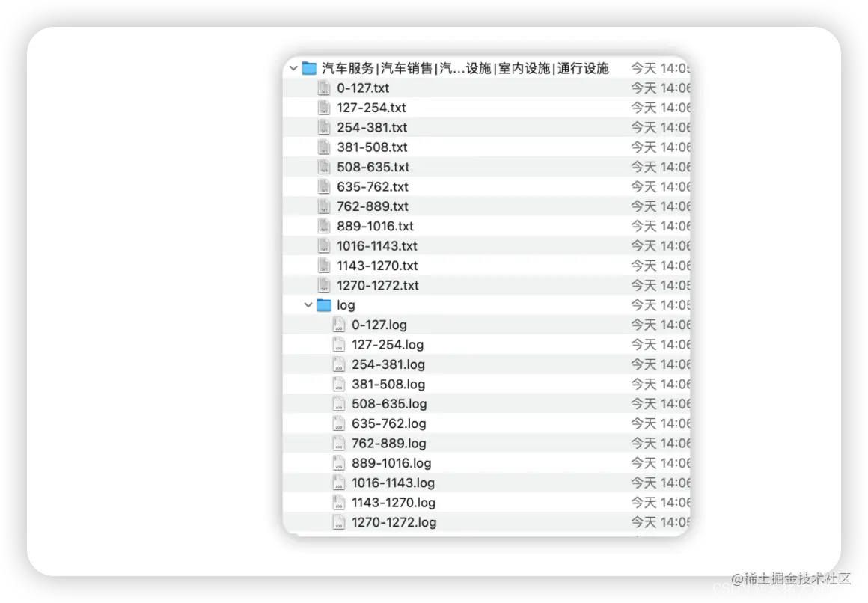This screenshot has width=868, height=603.
Task: Click the file icon of 254-381.txt
Action: pos(325,127)
